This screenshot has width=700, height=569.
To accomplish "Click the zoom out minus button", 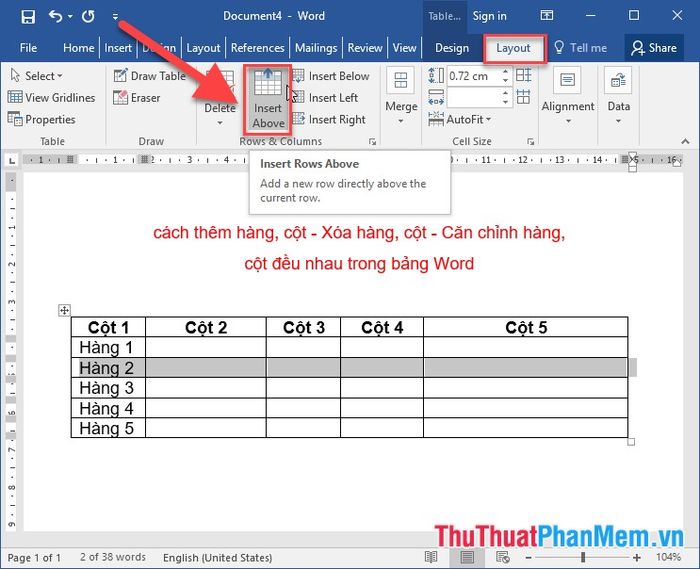I will [528, 557].
